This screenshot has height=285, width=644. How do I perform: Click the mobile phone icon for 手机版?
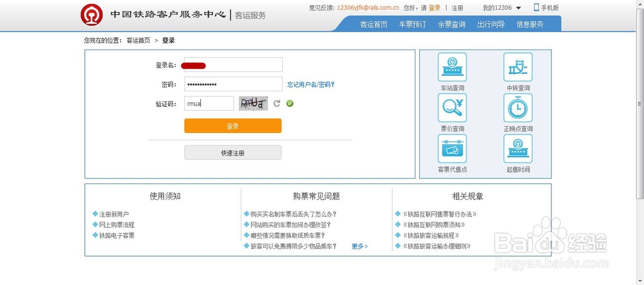(x=536, y=7)
